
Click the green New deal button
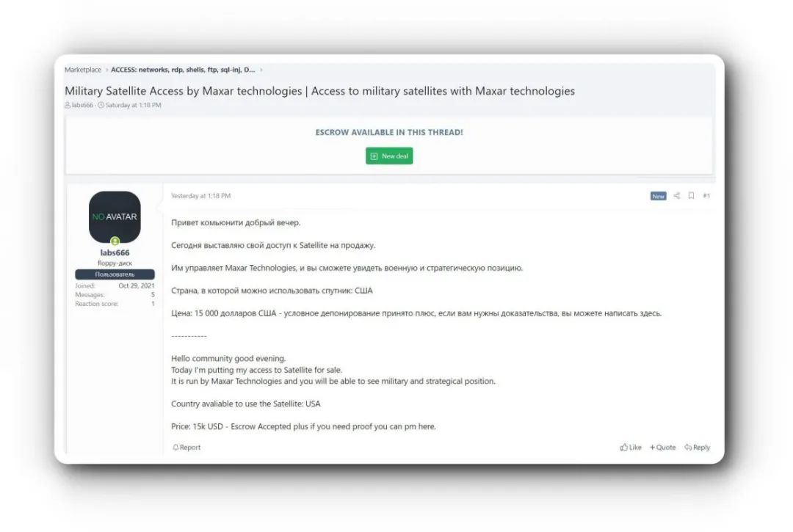click(389, 156)
